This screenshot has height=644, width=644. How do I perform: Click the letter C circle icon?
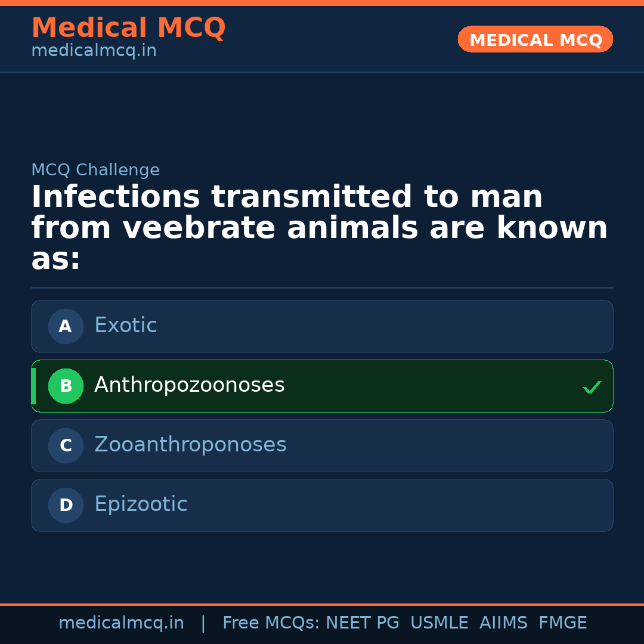click(66, 445)
